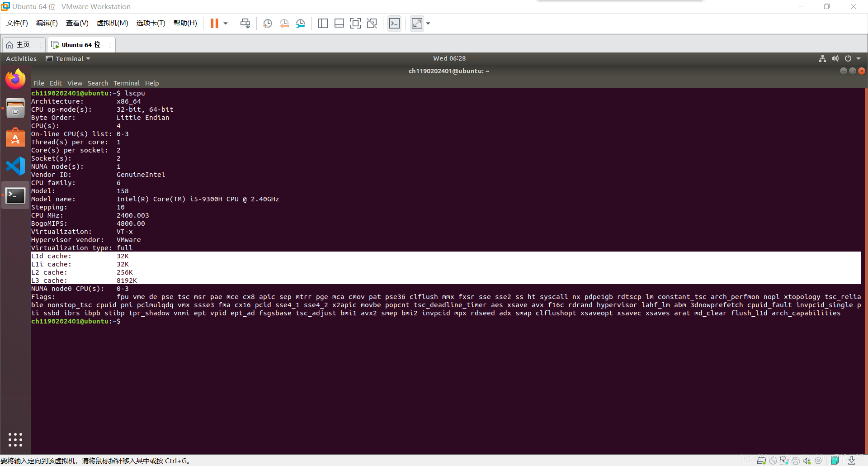Open the terminal's Terminal menu
This screenshot has height=466, width=868.
[x=127, y=83]
